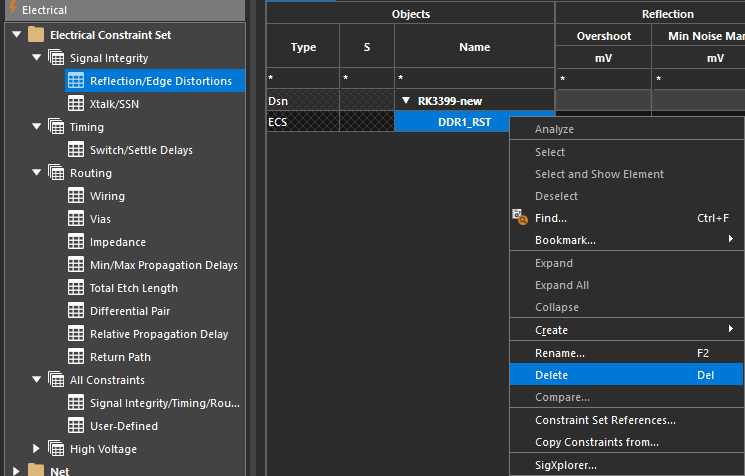Screen dimensions: 745x476
Task: Open SigXplorer... from the context menu
Action: pyautogui.click(x=565, y=465)
